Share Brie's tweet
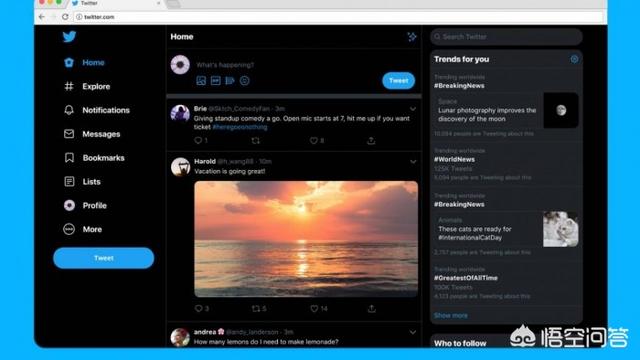This screenshot has width=640, height=360. point(371,140)
